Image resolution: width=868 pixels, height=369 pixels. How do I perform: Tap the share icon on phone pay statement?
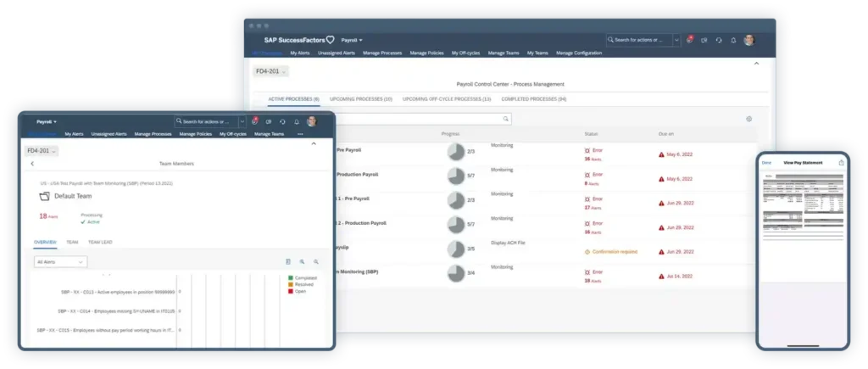842,162
